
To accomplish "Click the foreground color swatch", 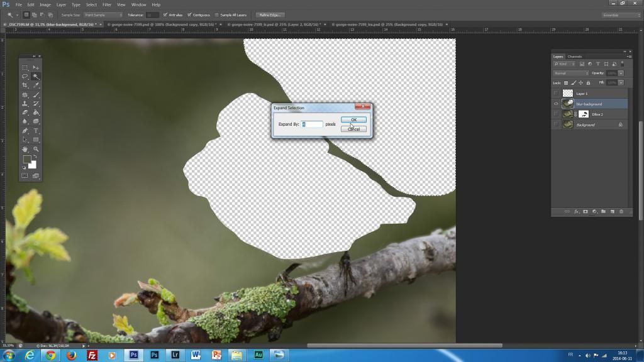I will coord(28,158).
